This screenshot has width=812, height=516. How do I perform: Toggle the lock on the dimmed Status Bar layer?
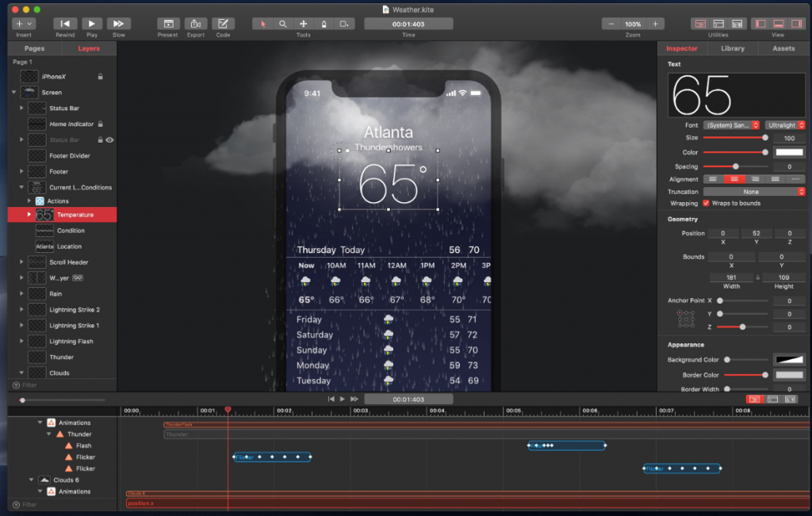coord(101,140)
